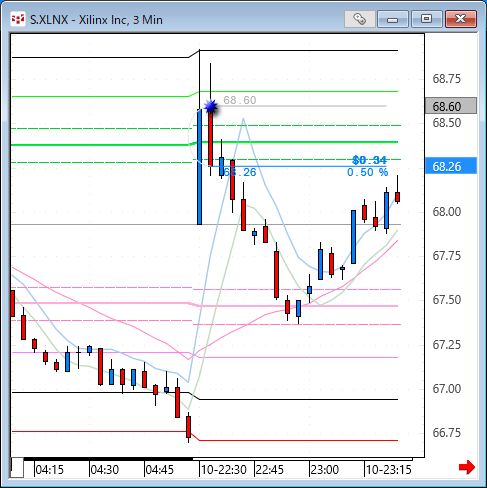Click the $0.34 profit label

point(369,160)
